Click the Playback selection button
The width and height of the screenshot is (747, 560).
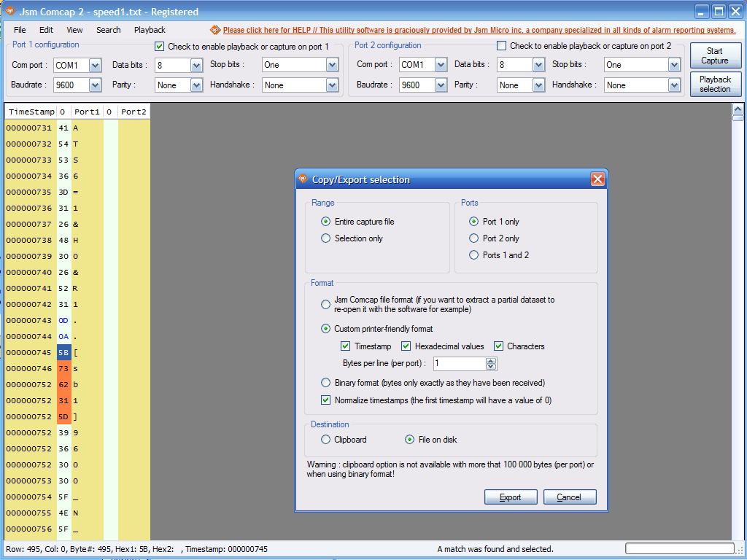[x=715, y=85]
